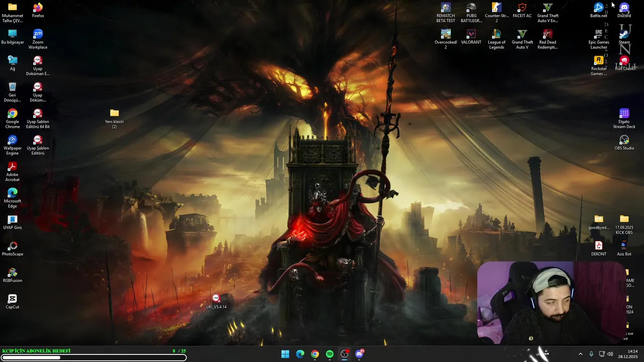Select the Steam desktop icon

tap(624, 37)
